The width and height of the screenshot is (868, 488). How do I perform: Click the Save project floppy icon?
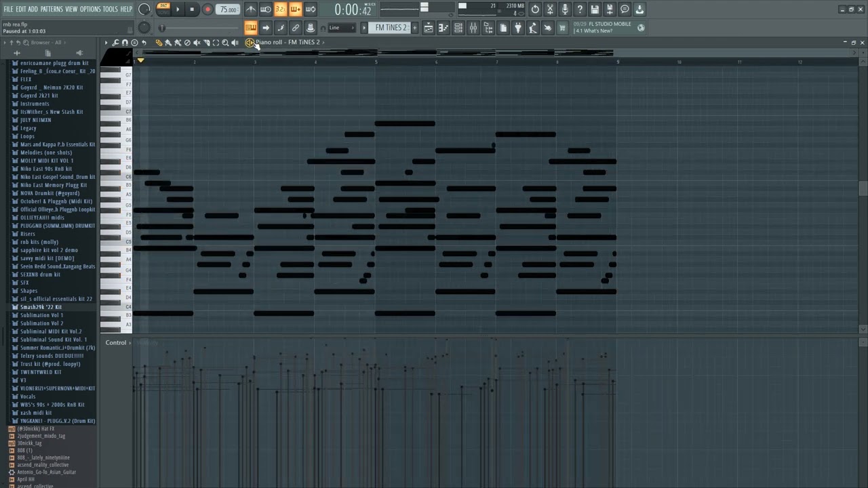coord(595,9)
